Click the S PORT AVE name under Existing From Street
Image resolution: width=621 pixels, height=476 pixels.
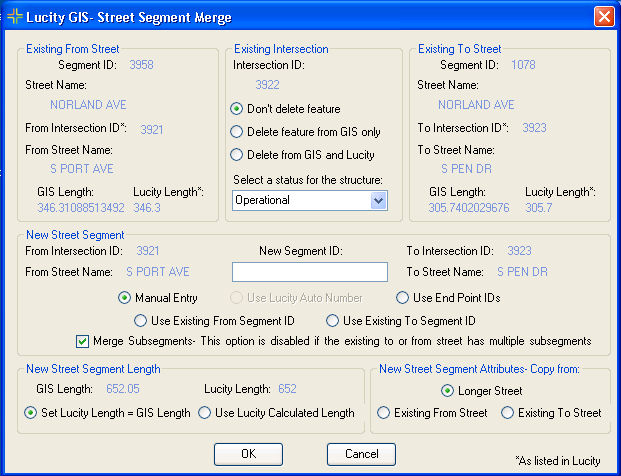[x=82, y=169]
